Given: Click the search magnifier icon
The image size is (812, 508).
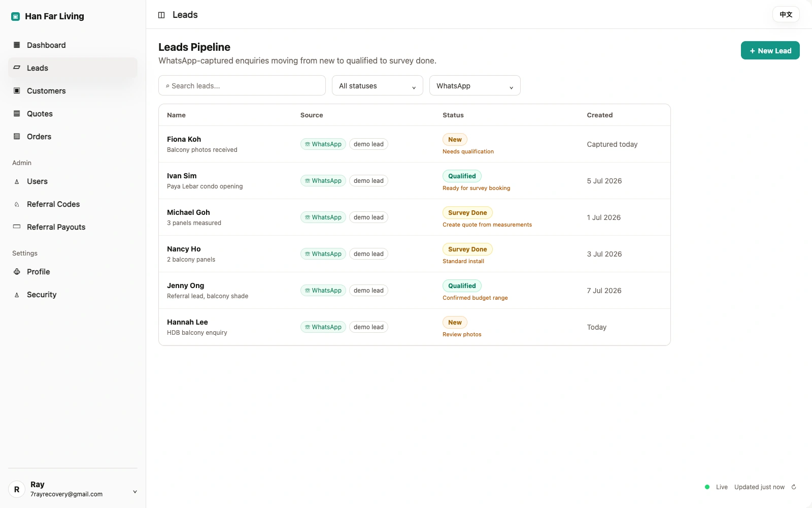Looking at the screenshot, I should (167, 86).
